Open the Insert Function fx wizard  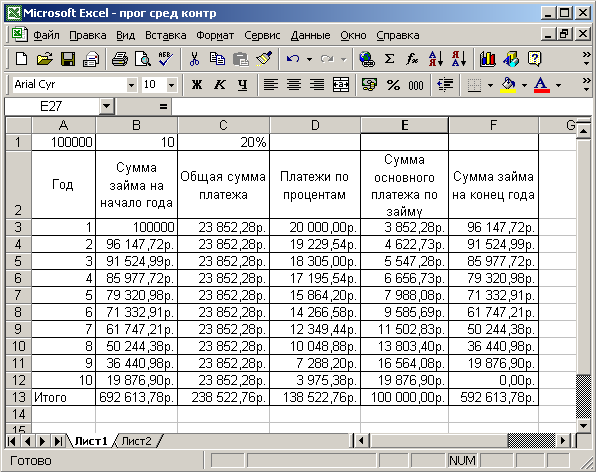click(412, 59)
